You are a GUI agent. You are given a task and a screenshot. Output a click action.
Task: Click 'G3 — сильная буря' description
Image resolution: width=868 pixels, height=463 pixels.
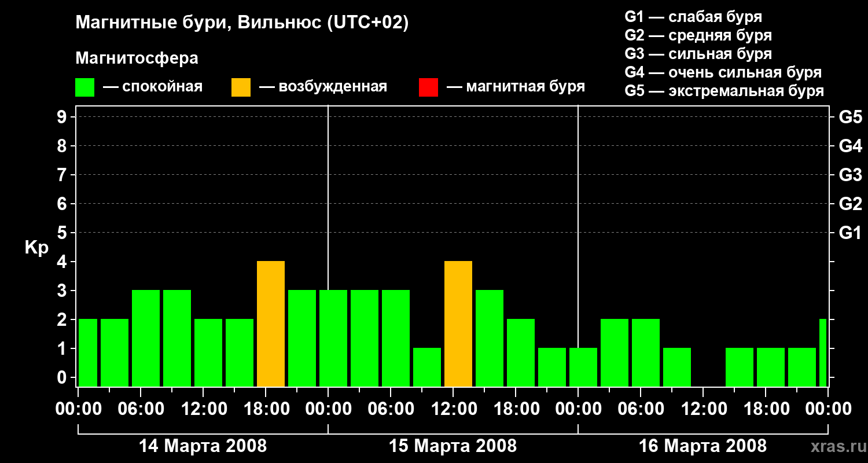click(698, 54)
